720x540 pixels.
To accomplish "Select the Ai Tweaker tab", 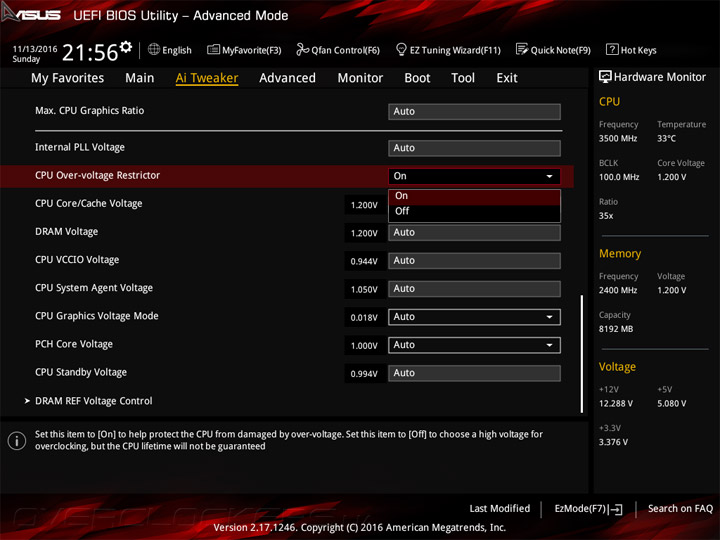I will 207,78.
